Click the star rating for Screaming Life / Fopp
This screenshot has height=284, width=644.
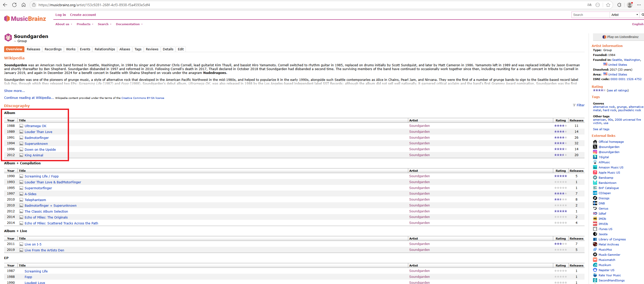560,176
